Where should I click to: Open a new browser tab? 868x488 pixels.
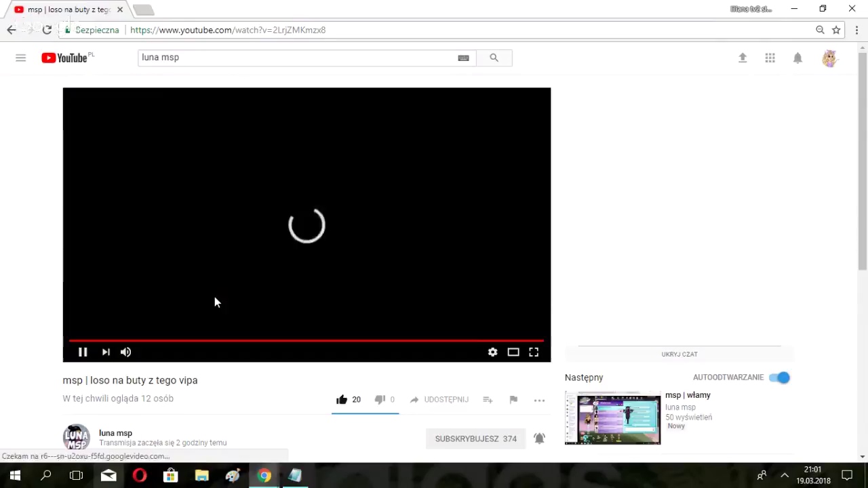click(x=143, y=9)
